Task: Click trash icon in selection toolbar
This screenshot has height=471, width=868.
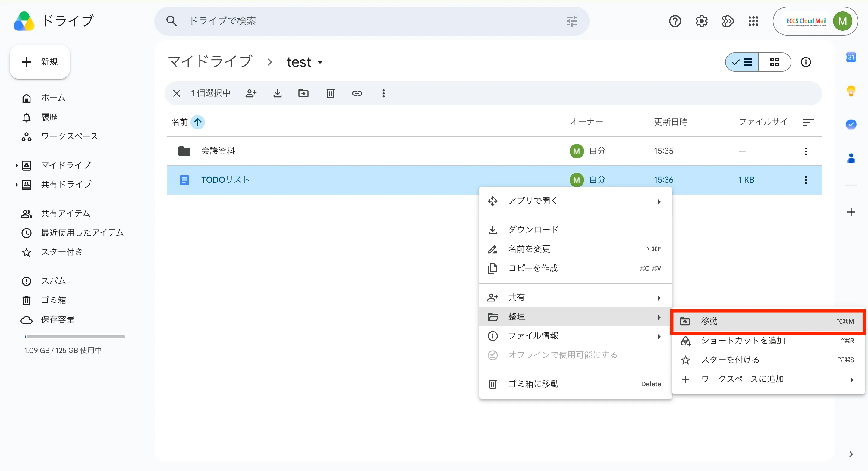Action: [x=331, y=93]
